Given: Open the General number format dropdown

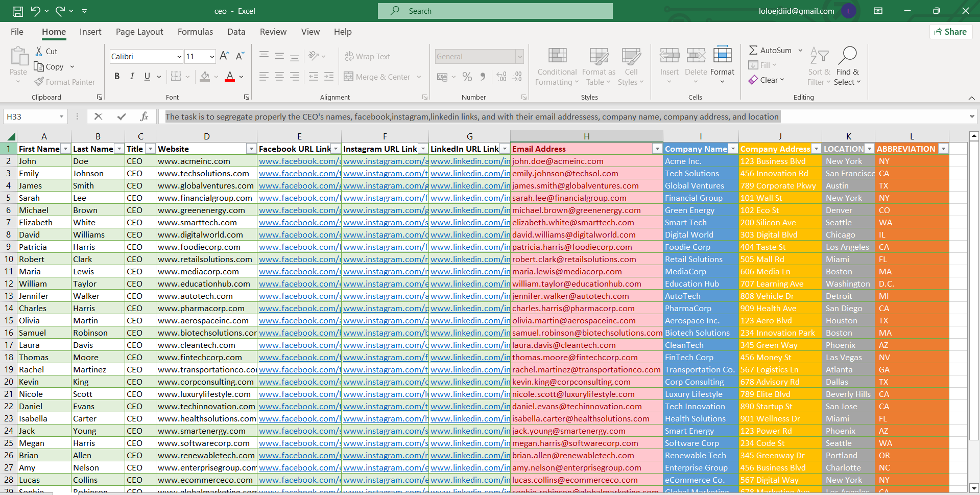Looking at the screenshot, I should pos(520,57).
